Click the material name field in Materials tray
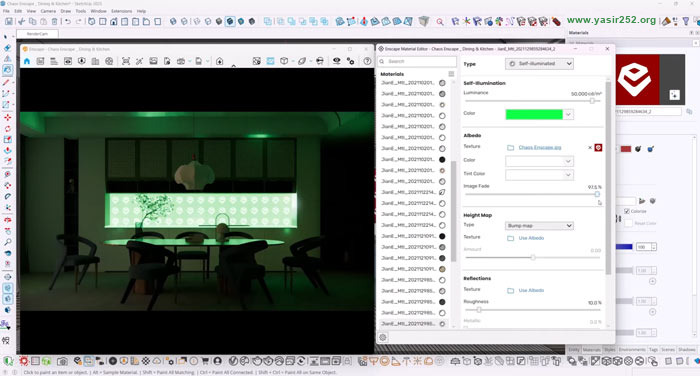The width and height of the screenshot is (700, 376). (x=649, y=111)
